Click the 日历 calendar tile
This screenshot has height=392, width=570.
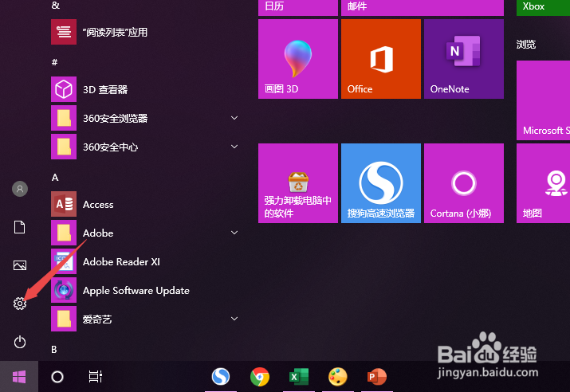pos(297,8)
